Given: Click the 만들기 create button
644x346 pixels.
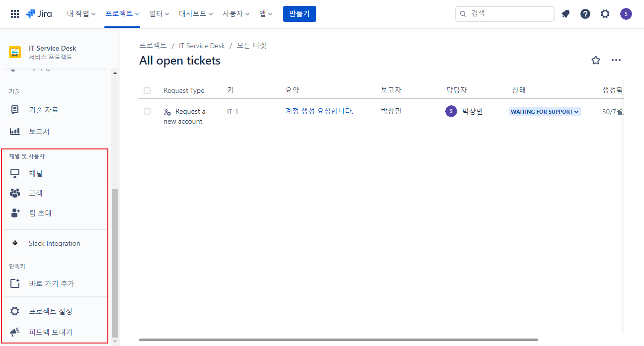Looking at the screenshot, I should coord(300,14).
